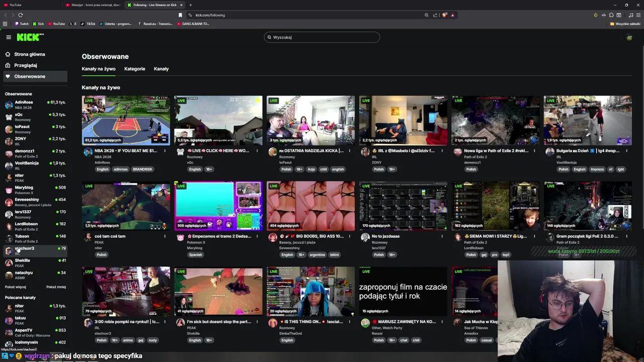The height and width of the screenshot is (362, 644).
Task: Open the Kick hamburger sidebar menu
Action: [x=9, y=37]
